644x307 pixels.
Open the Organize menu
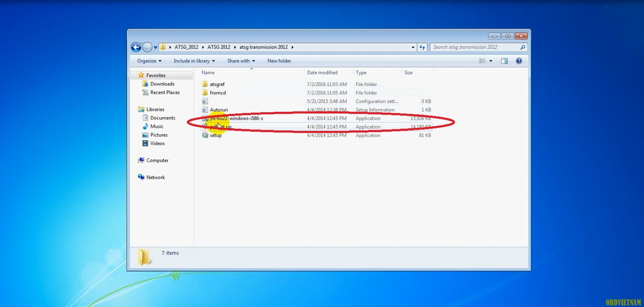(x=149, y=61)
